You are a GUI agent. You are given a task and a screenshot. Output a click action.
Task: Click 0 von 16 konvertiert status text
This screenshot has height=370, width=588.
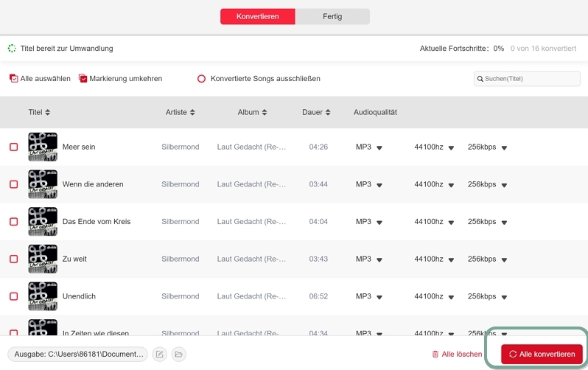pyautogui.click(x=543, y=49)
